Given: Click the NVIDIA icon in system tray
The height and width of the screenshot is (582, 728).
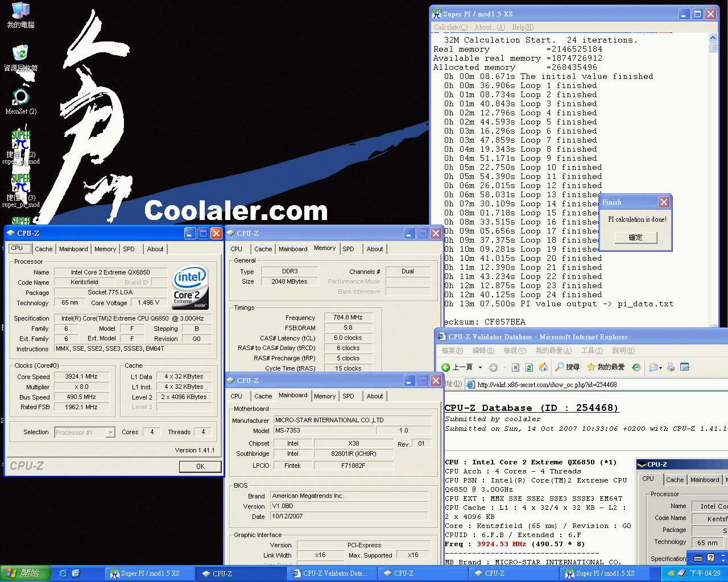Looking at the screenshot, I should pyautogui.click(x=671, y=573).
